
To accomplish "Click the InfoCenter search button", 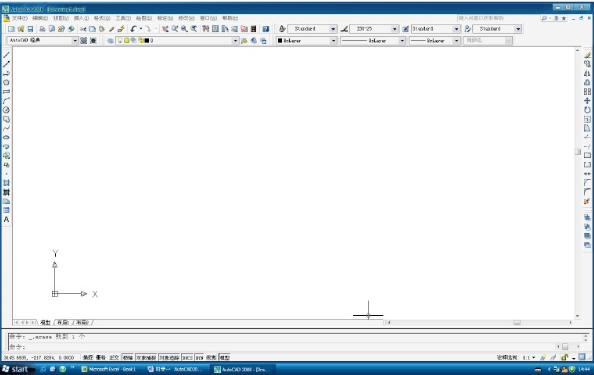I will tap(544, 18).
